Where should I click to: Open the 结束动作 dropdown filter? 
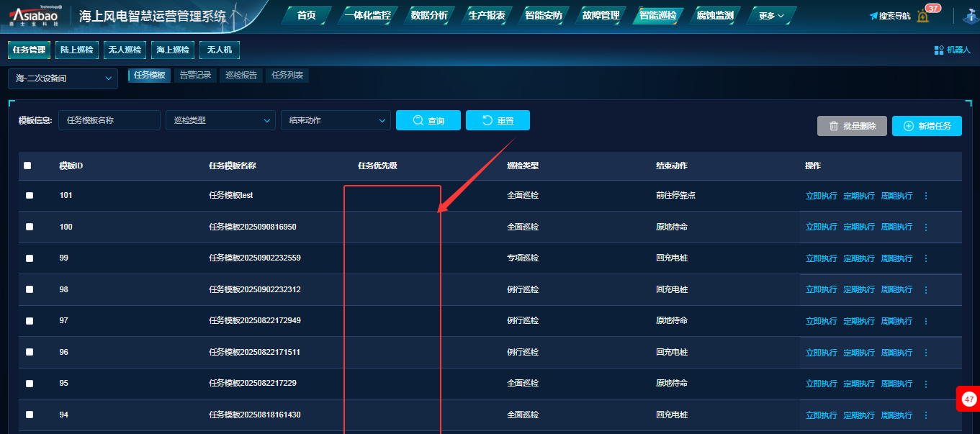pos(336,120)
